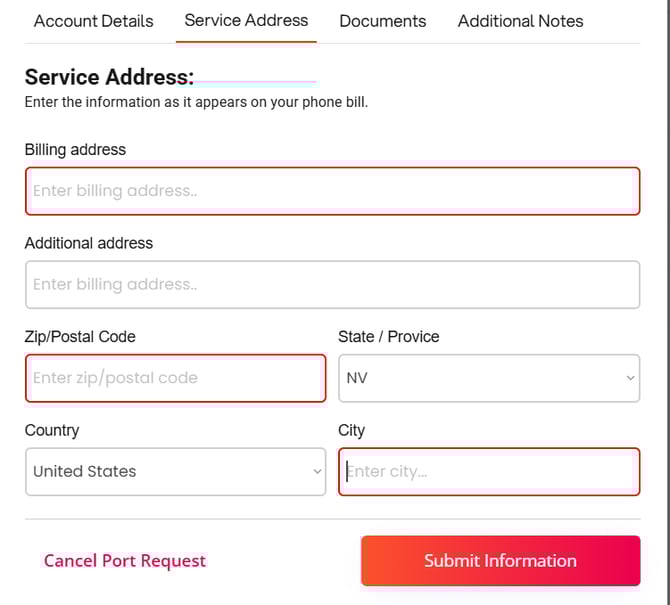The image size is (670, 605).
Task: Go to the Additional Notes tab
Action: (520, 21)
